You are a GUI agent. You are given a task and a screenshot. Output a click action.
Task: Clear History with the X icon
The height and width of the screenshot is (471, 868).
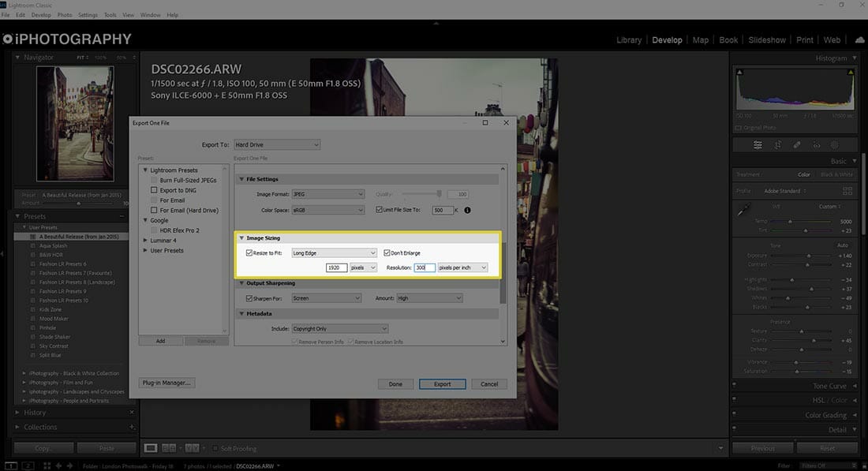pos(132,413)
